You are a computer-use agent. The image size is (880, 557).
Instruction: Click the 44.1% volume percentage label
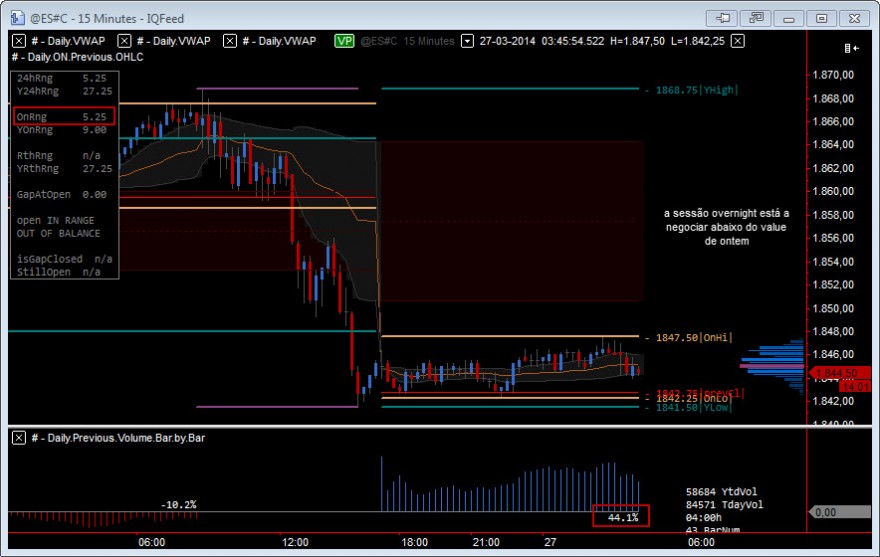(621, 517)
